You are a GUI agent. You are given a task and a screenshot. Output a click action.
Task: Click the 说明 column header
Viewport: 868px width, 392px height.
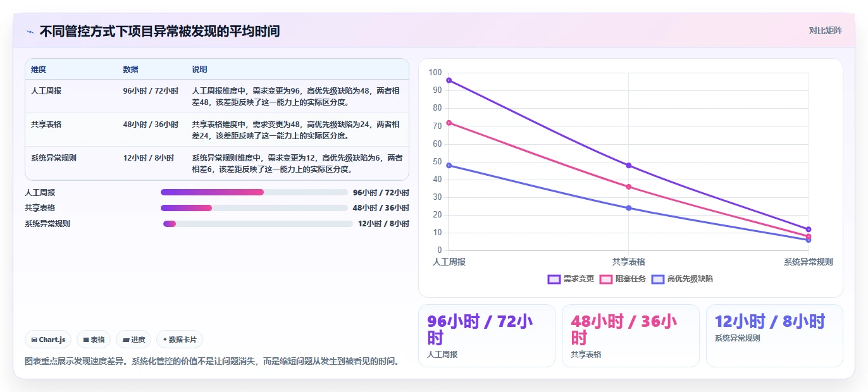click(x=200, y=70)
